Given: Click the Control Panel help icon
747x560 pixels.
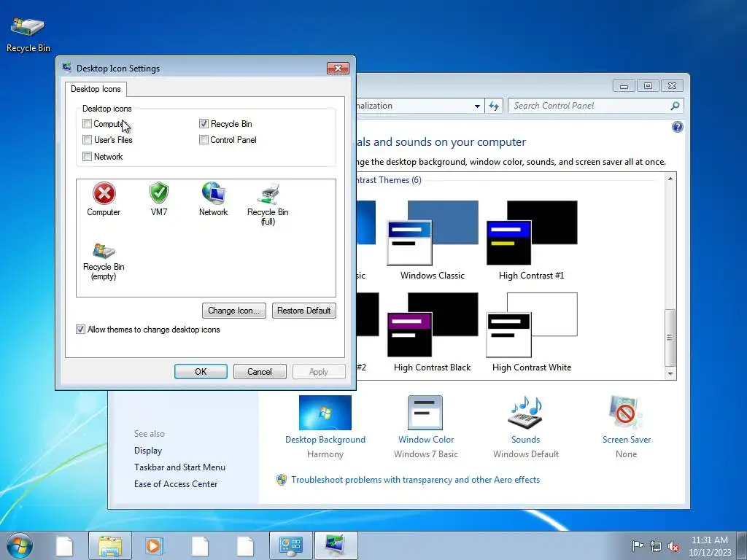Looking at the screenshot, I should pyautogui.click(x=677, y=127).
